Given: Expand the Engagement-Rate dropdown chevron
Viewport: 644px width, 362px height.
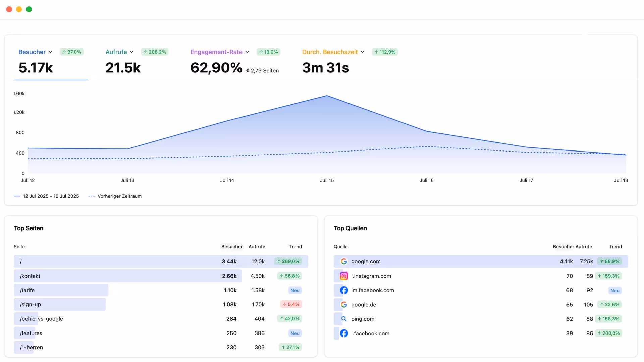Looking at the screenshot, I should point(247,52).
